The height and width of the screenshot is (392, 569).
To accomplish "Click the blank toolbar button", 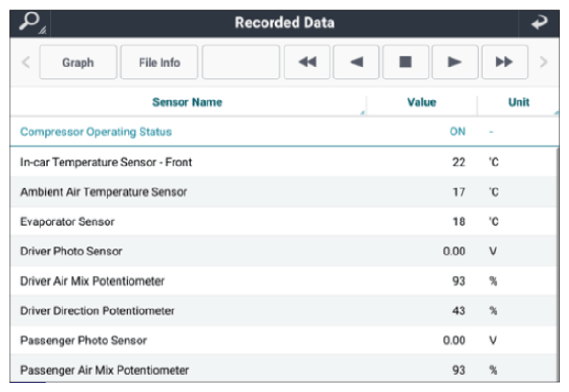I will pos(241,62).
